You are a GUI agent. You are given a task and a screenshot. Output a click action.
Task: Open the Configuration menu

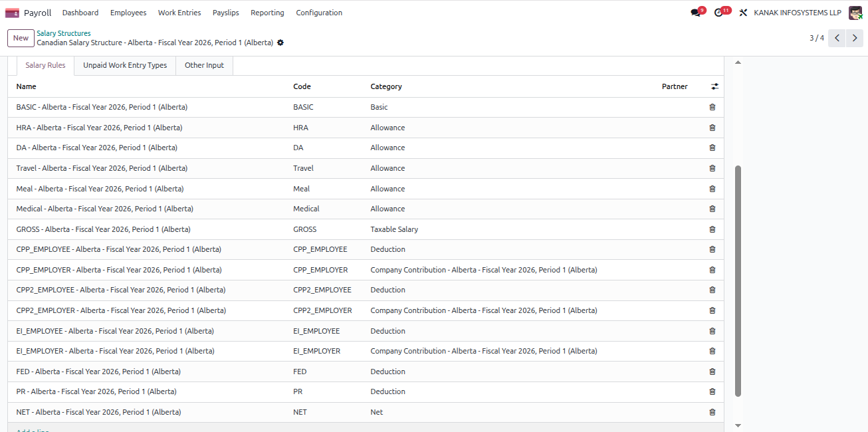(x=319, y=13)
